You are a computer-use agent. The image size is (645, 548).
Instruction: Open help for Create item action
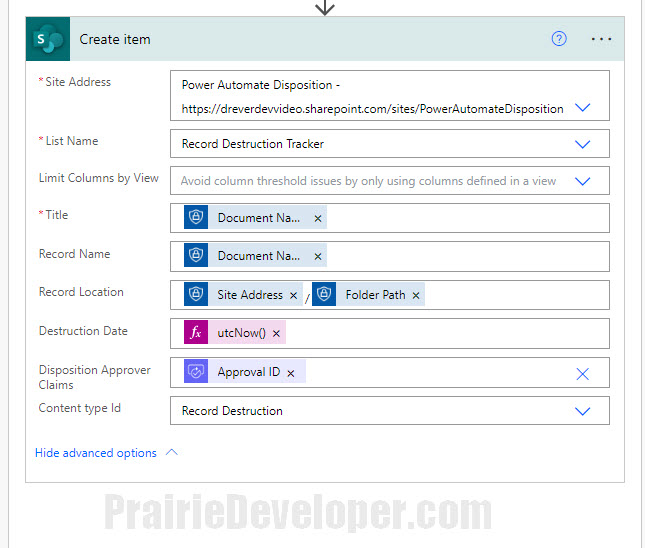click(559, 39)
